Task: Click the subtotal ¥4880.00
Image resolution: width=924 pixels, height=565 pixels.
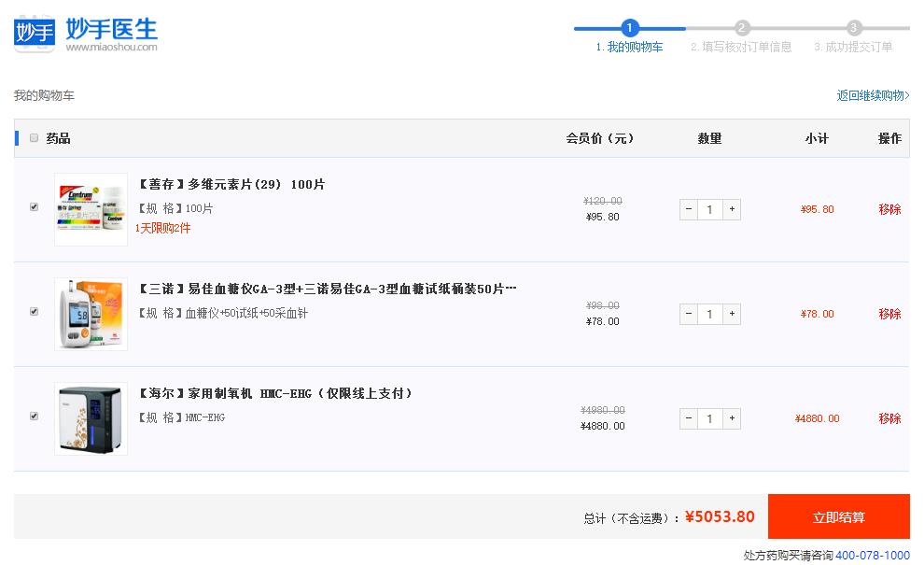Action: click(818, 418)
